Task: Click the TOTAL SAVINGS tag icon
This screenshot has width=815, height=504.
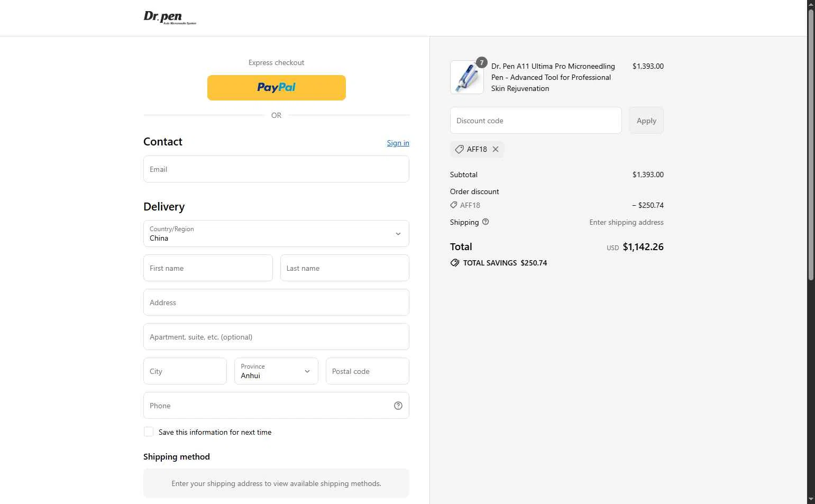Action: (x=455, y=263)
